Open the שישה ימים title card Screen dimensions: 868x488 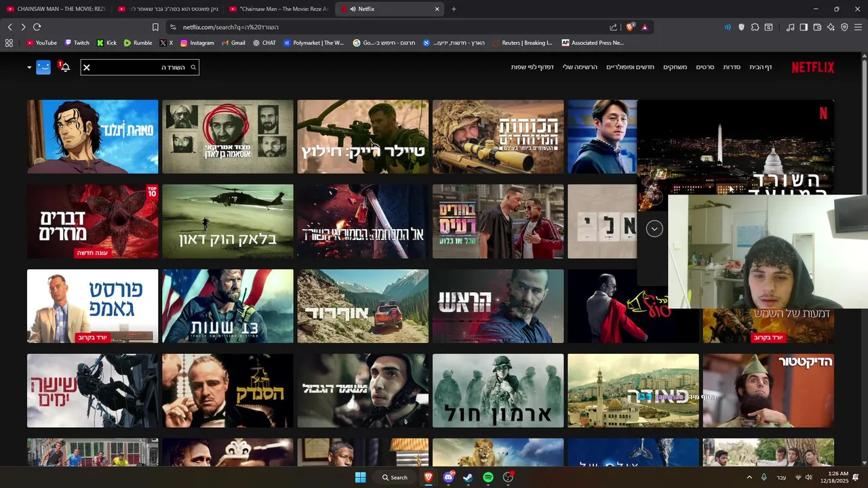pyautogui.click(x=92, y=390)
